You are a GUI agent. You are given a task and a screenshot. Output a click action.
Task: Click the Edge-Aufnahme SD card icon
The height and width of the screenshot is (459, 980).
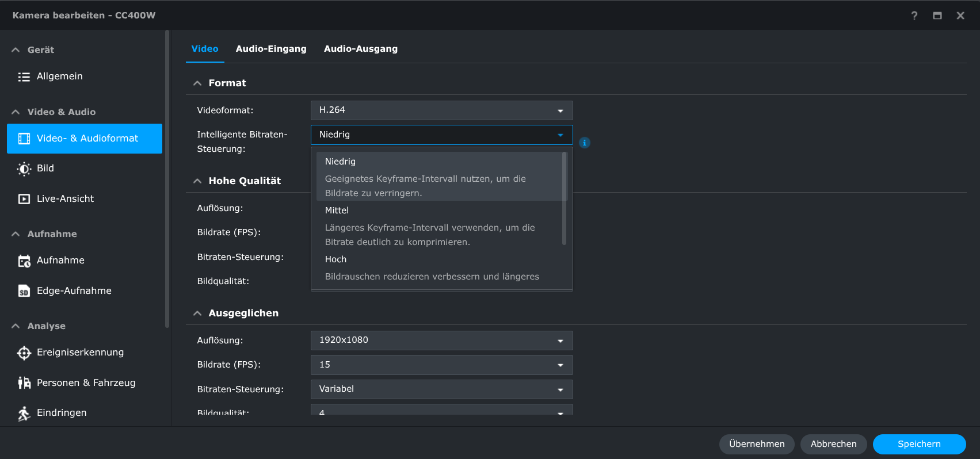pos(24,291)
